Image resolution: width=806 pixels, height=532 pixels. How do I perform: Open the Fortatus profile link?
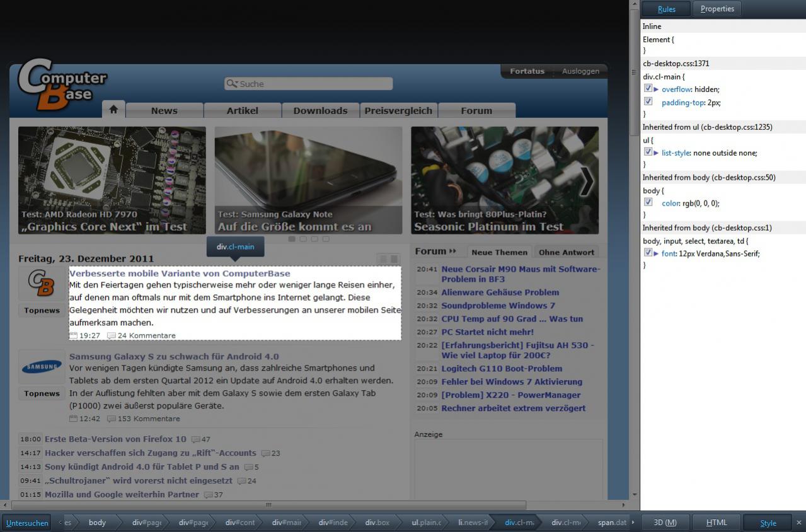tap(527, 71)
